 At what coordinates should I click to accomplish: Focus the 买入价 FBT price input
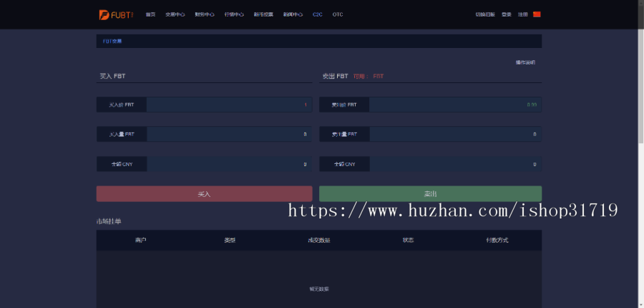click(x=229, y=105)
